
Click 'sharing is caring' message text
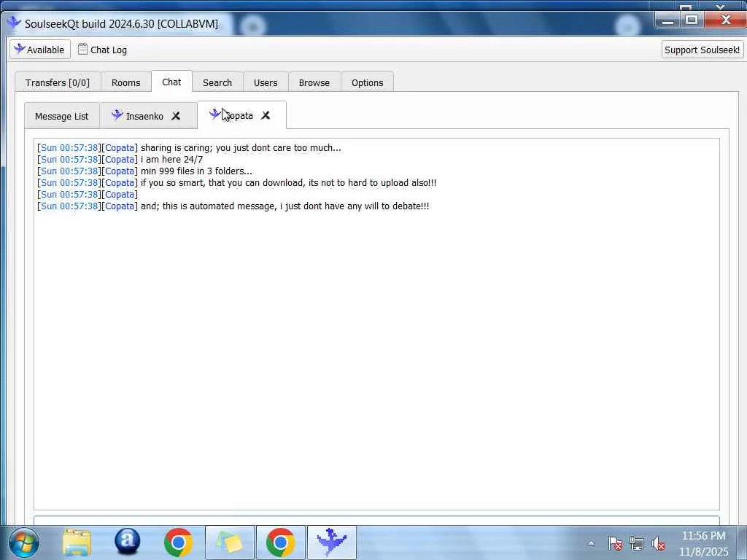(x=241, y=147)
